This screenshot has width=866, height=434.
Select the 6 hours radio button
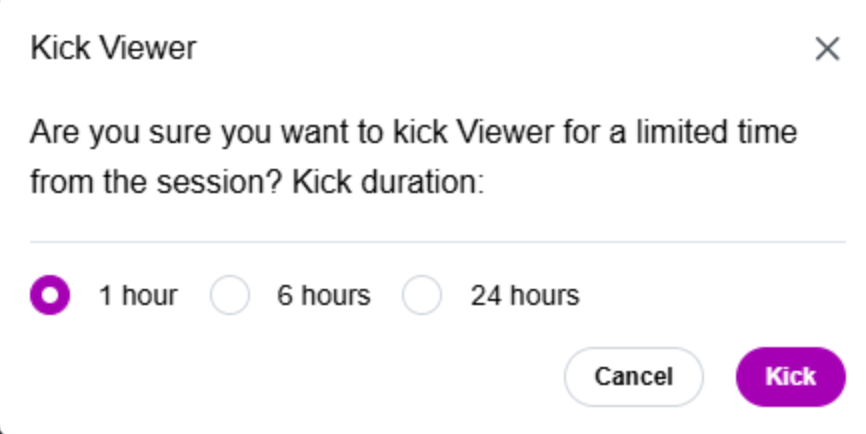tap(230, 296)
